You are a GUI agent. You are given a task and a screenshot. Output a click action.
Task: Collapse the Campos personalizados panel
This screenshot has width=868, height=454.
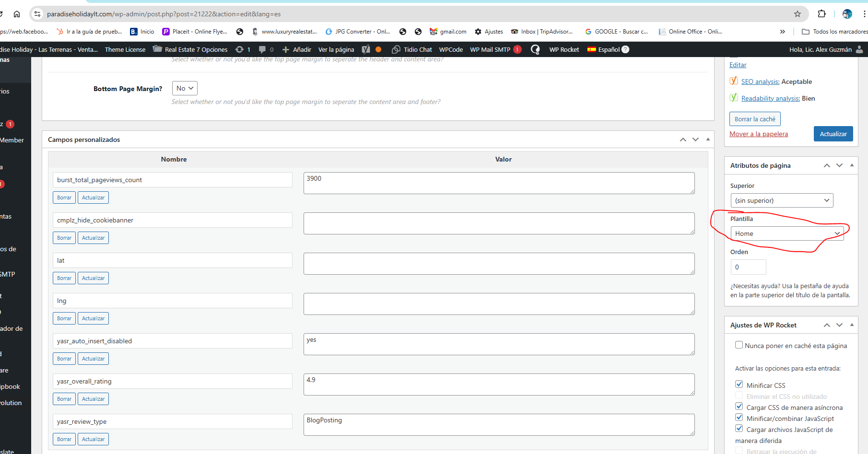708,140
